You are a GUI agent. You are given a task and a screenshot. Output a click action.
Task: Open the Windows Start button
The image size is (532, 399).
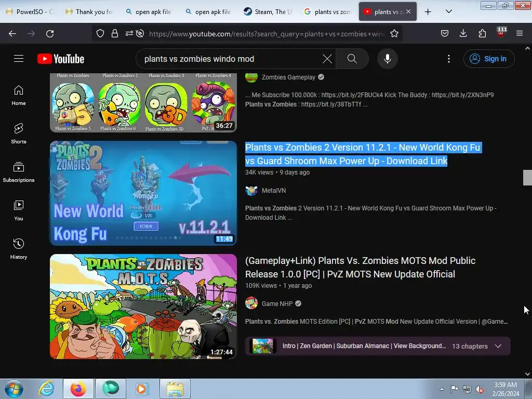pos(14,389)
